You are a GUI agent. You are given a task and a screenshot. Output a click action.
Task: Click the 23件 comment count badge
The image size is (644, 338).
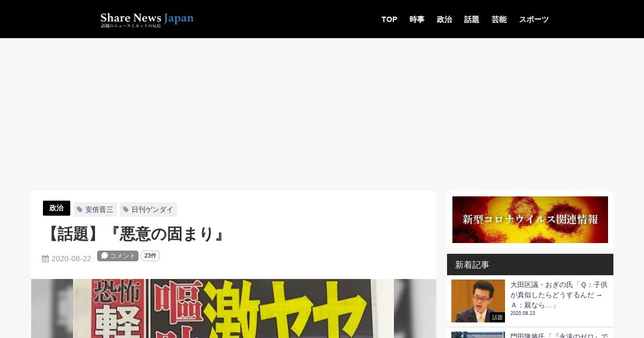click(150, 256)
